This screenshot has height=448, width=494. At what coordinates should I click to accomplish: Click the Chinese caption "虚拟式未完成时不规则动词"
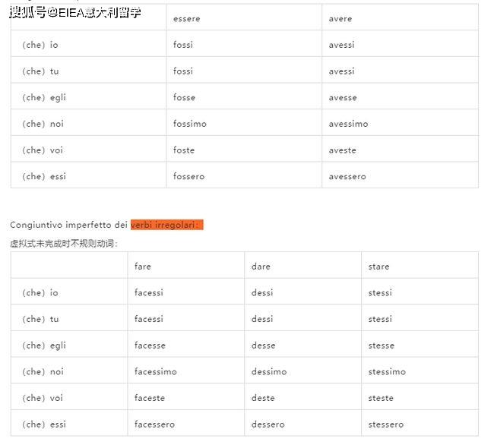[64, 244]
